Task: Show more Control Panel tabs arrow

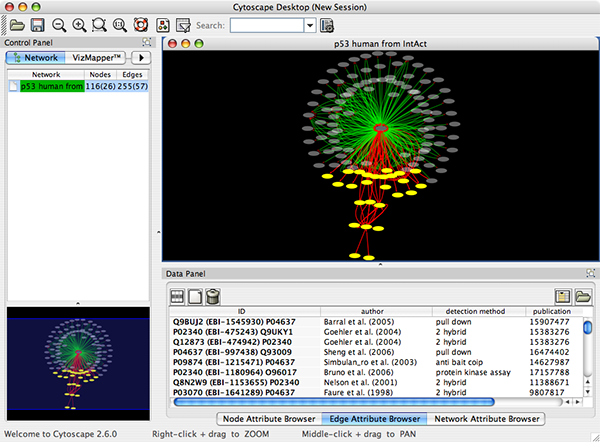Action: click(139, 58)
